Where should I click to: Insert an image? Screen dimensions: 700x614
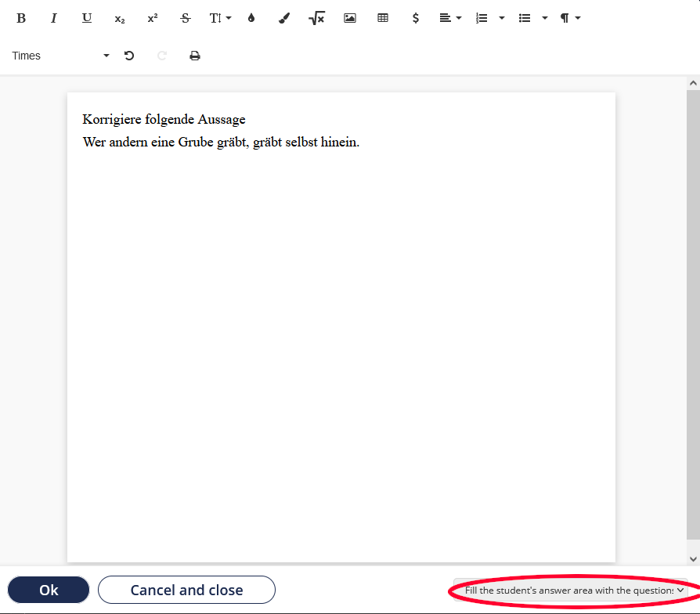(x=350, y=18)
